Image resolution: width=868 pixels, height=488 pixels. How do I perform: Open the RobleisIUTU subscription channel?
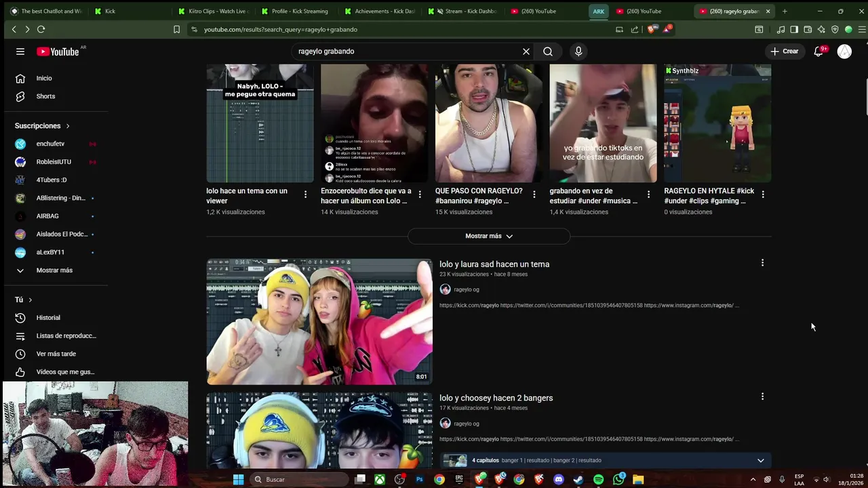pyautogui.click(x=54, y=162)
